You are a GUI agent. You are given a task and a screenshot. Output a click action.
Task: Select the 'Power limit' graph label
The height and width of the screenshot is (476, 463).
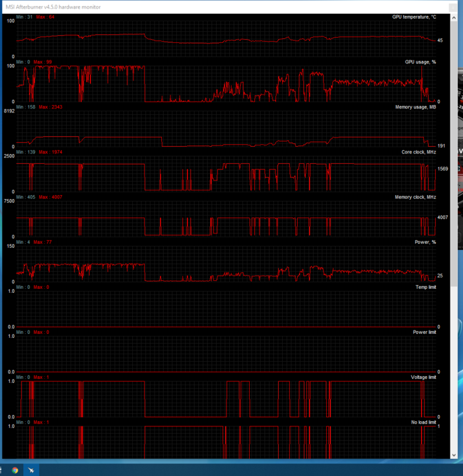click(424, 333)
